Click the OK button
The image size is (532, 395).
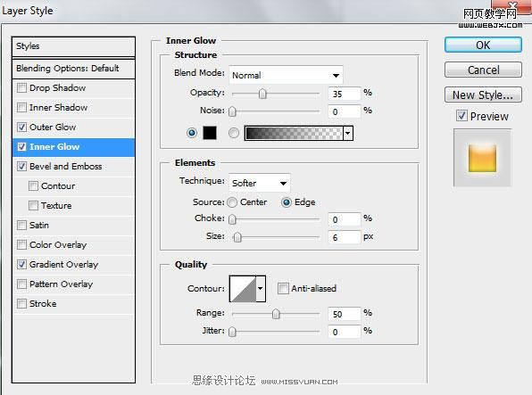pyautogui.click(x=483, y=45)
